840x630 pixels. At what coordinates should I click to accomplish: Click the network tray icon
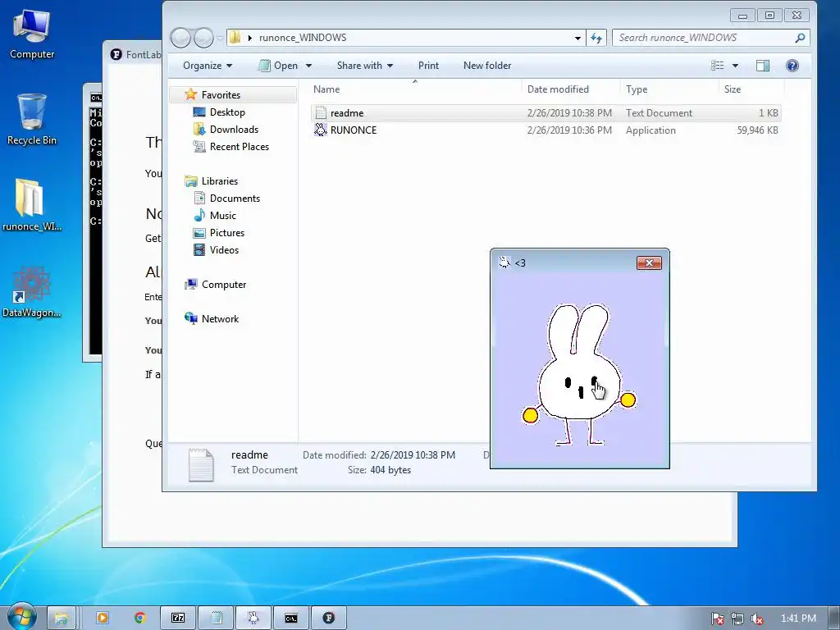click(x=737, y=619)
